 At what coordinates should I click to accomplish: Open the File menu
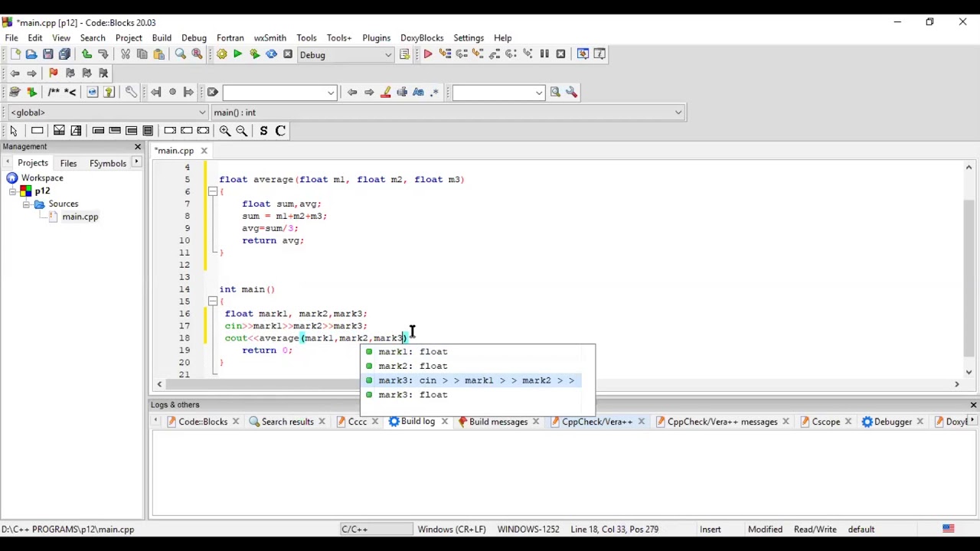click(x=11, y=37)
